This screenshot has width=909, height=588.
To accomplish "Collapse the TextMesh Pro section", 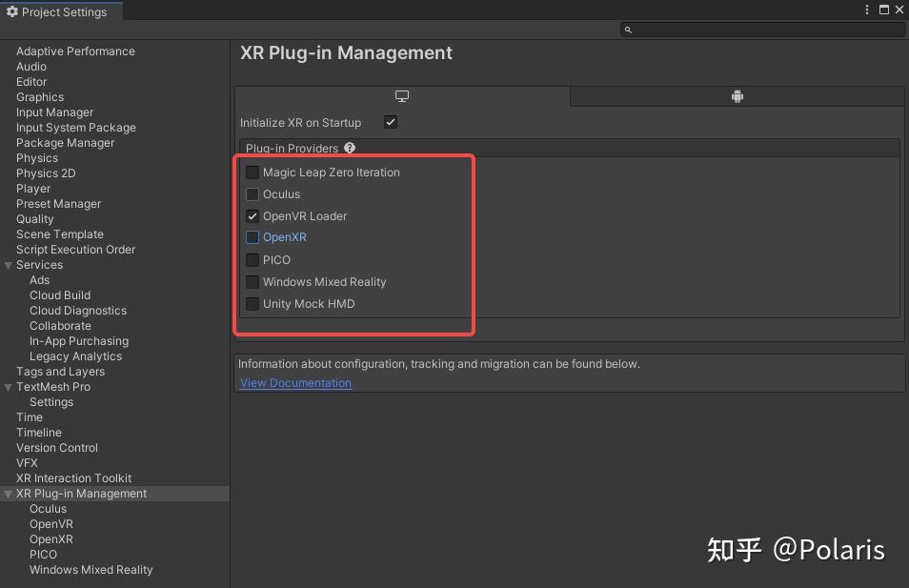I will tap(9, 387).
